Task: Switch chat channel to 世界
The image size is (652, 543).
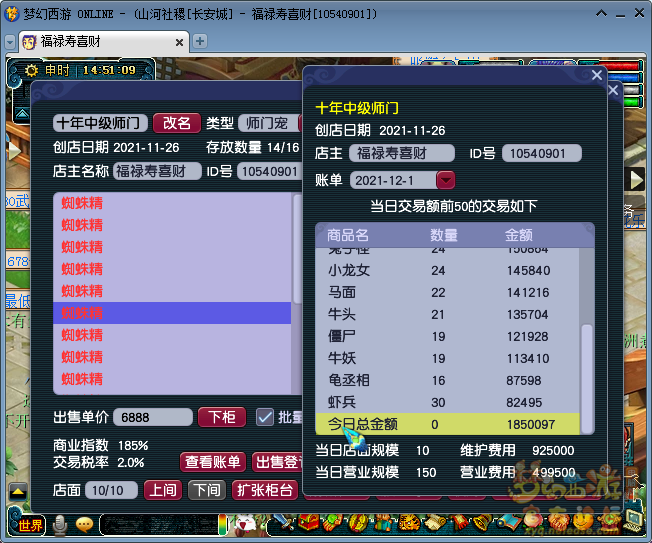Action: coord(29,526)
